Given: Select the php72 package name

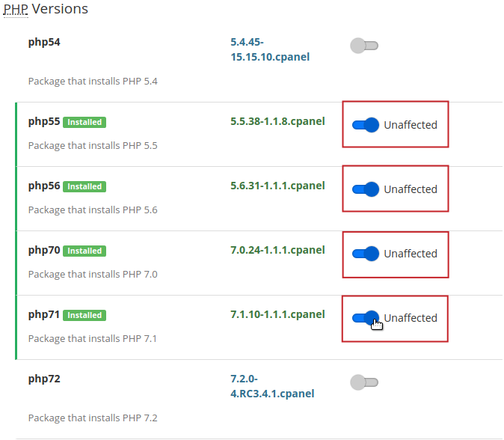Looking at the screenshot, I should (44, 379).
